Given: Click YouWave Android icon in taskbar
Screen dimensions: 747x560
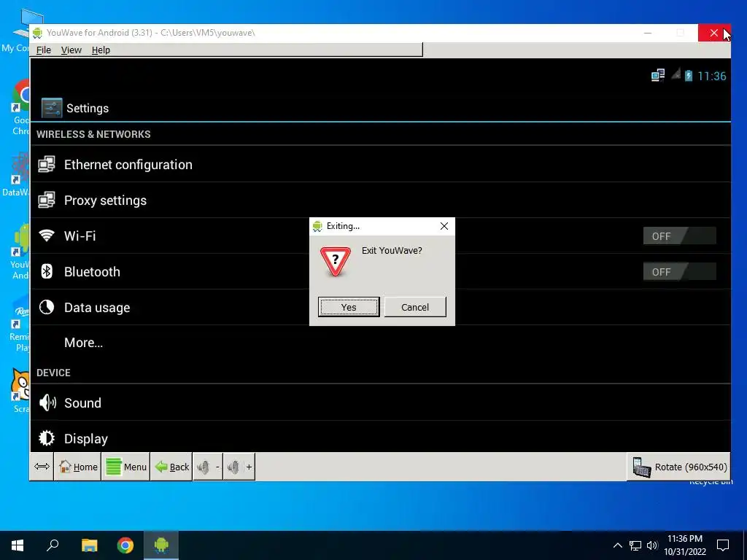Looking at the screenshot, I should click(161, 545).
